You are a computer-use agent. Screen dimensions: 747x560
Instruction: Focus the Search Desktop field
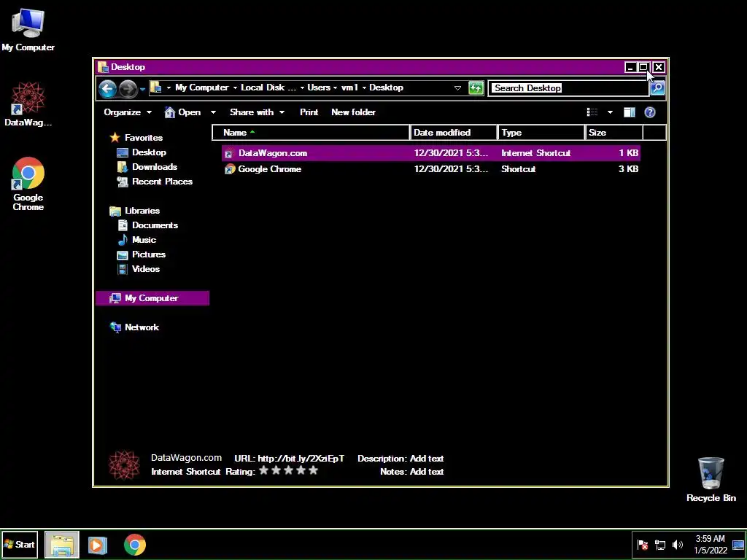(x=569, y=88)
